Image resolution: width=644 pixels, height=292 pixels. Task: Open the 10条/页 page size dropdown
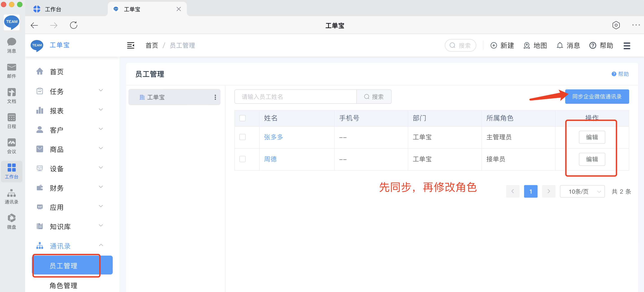[x=582, y=192]
